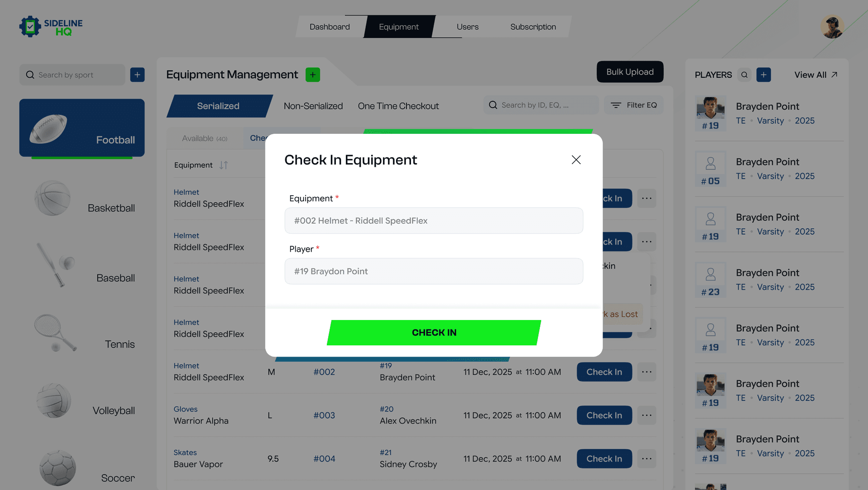Click the plus icon in the PLAYERS panel

coord(764,75)
